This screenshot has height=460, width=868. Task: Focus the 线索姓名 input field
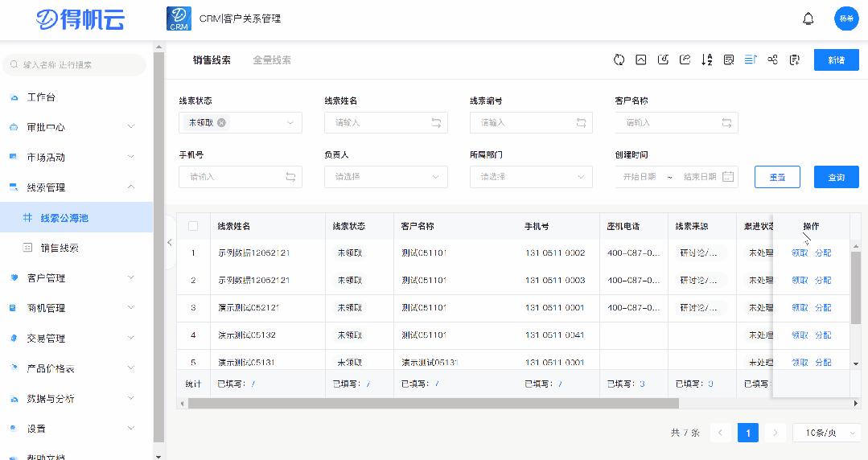tap(386, 123)
